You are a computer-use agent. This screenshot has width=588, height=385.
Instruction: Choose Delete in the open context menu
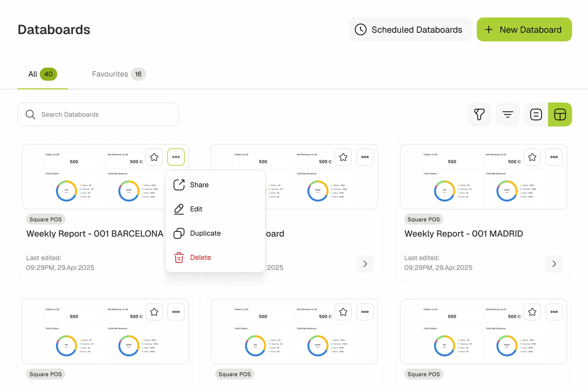[x=200, y=257]
